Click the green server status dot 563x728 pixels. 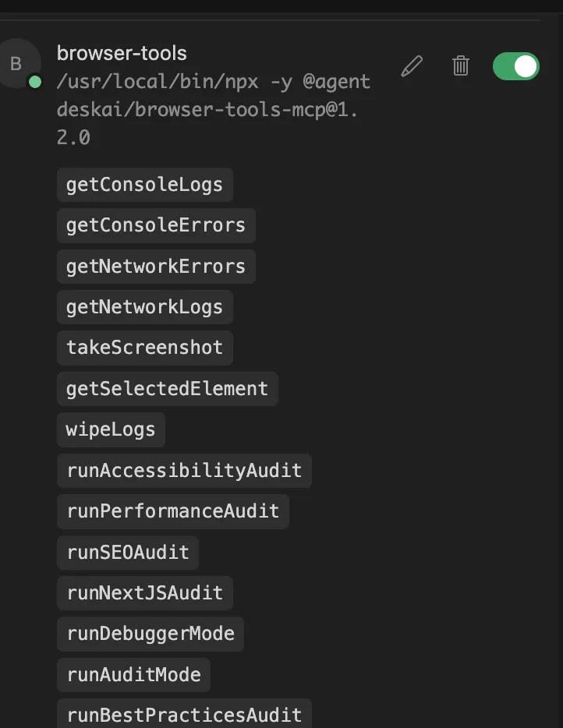coord(35,82)
